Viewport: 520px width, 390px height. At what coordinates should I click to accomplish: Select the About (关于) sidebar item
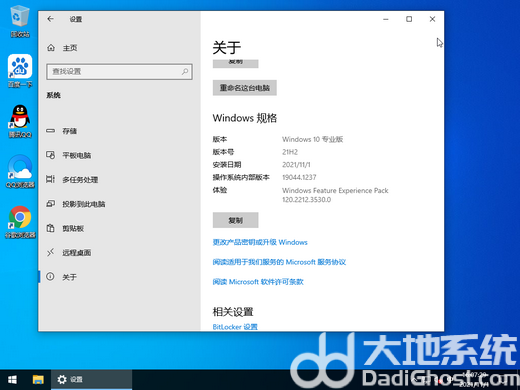(119, 277)
